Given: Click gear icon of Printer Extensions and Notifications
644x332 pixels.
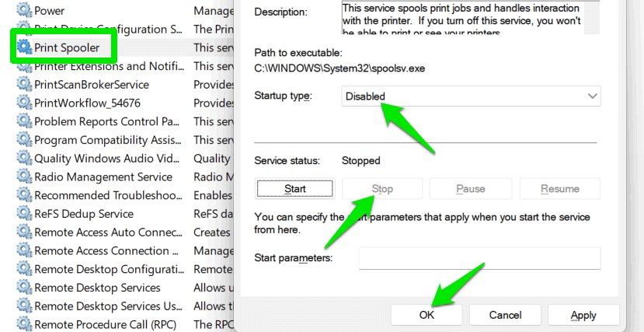Looking at the screenshot, I should [25, 66].
